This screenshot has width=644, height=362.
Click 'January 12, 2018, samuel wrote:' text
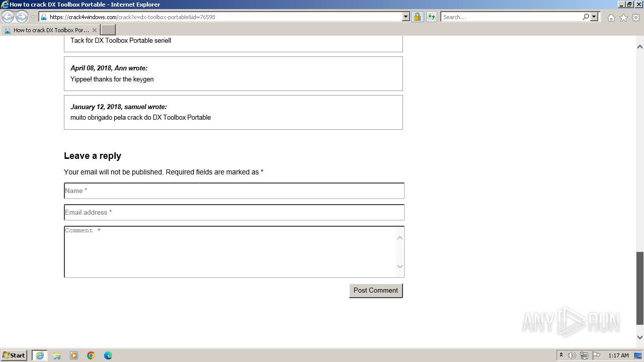pyautogui.click(x=118, y=107)
